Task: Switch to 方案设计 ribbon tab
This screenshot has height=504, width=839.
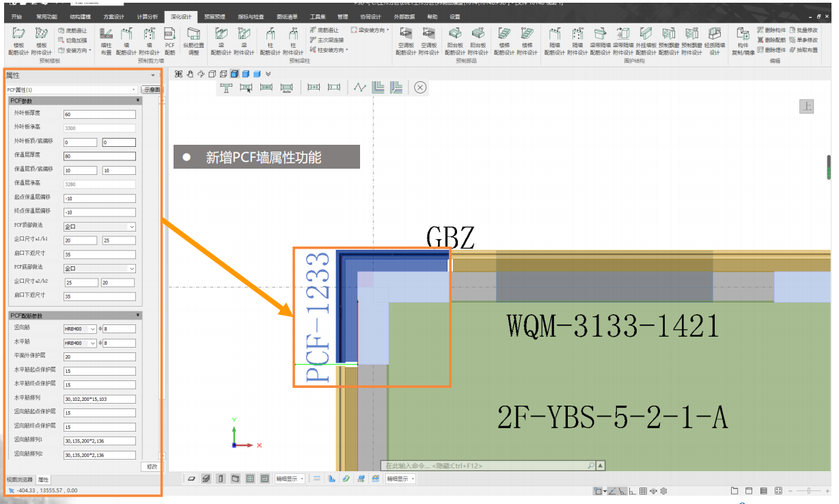Action: (113, 16)
